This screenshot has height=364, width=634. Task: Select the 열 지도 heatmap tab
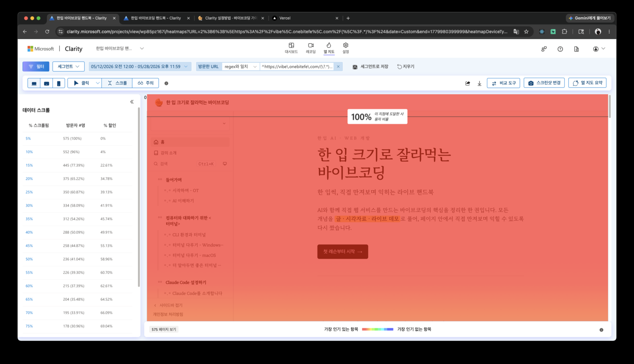[329, 48]
